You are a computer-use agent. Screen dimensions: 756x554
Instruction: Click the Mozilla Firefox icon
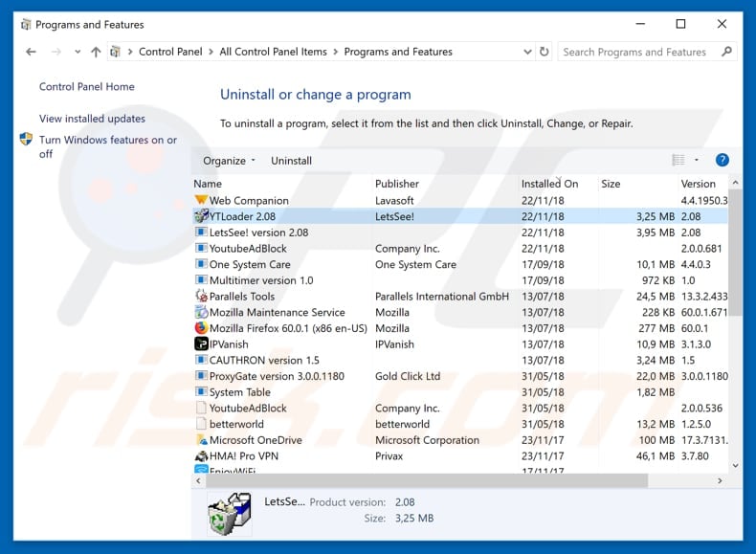(x=201, y=328)
